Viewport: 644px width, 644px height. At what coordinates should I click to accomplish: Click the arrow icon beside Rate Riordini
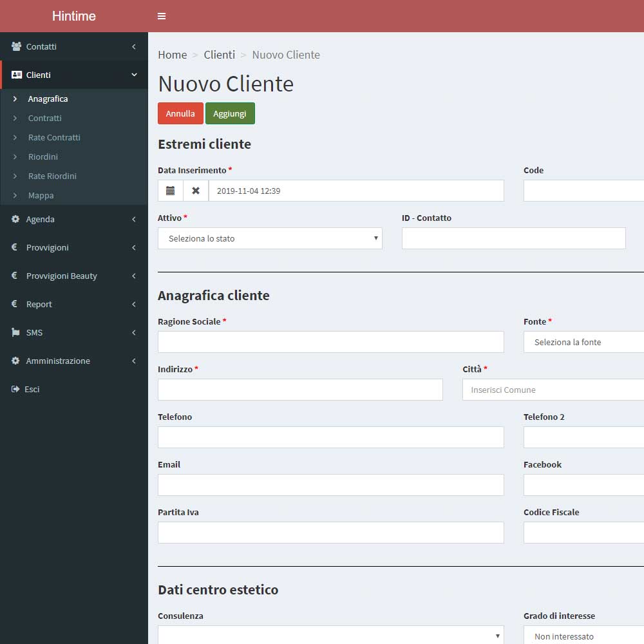[x=15, y=176]
